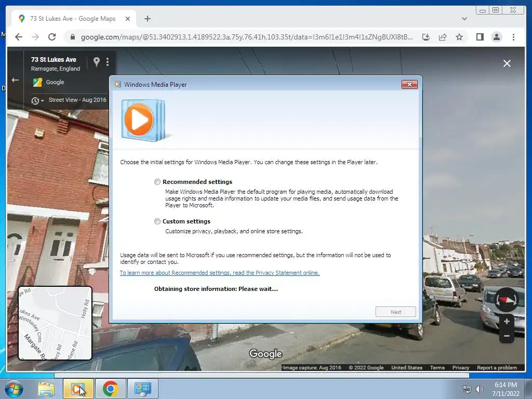Open the Windows Start menu
The image size is (532, 399).
pyautogui.click(x=14, y=389)
